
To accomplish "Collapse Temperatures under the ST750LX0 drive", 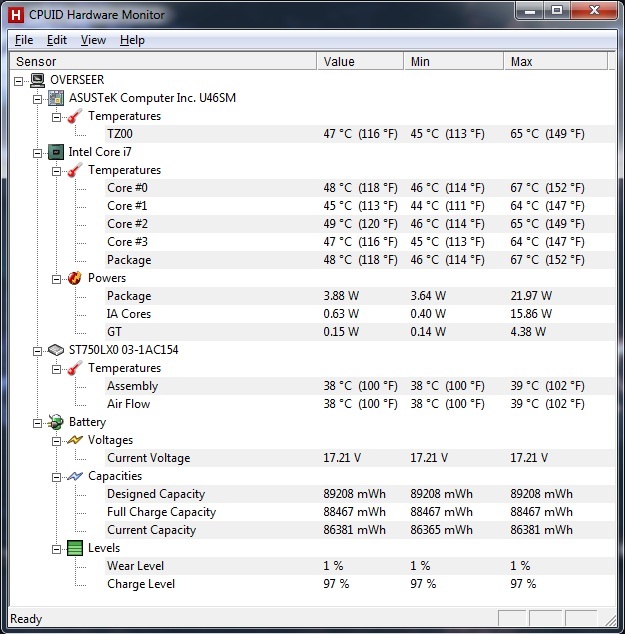I will click(56, 369).
